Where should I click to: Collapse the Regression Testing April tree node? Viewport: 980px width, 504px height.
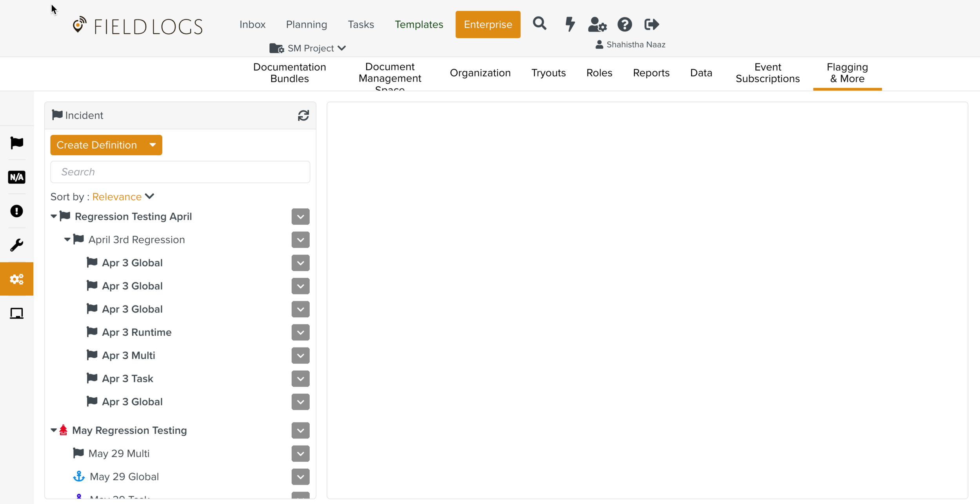tap(54, 217)
